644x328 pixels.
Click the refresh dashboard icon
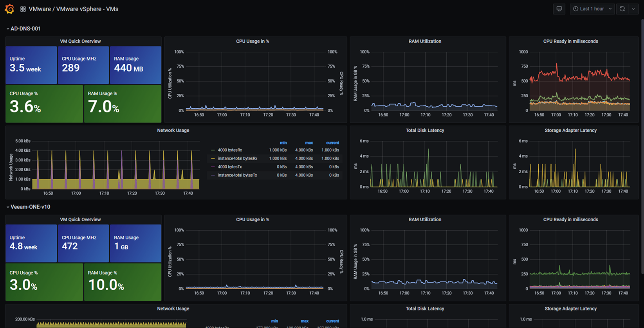(x=622, y=9)
